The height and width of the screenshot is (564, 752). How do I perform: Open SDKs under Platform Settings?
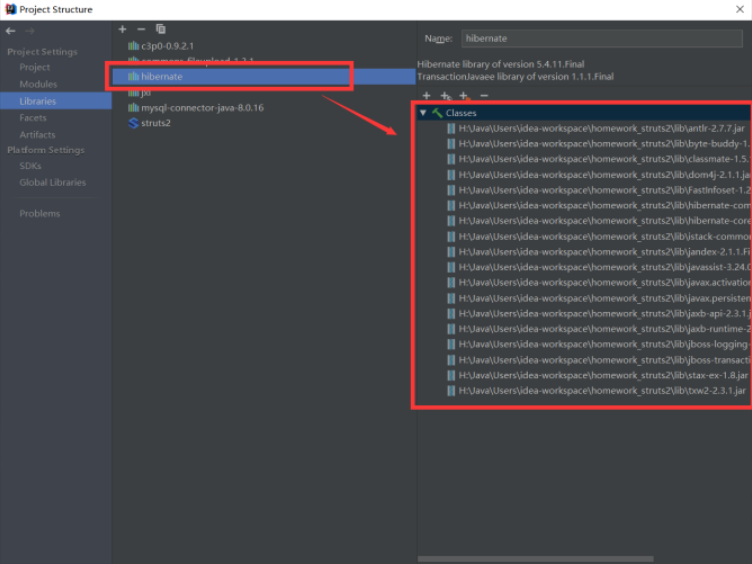click(x=30, y=166)
